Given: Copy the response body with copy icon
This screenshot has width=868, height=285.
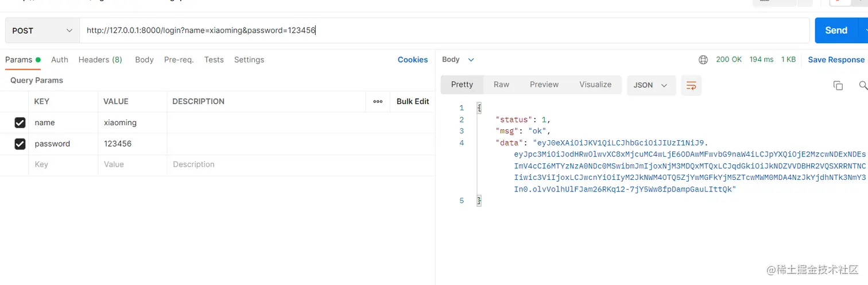Looking at the screenshot, I should coord(838,85).
